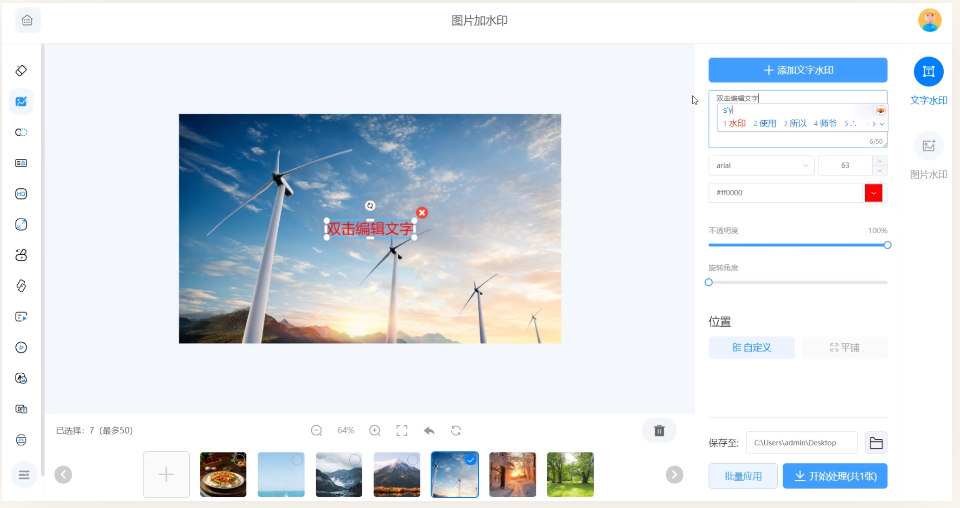960x508 pixels.
Task: Click 添加文字水印 add text watermark button
Action: click(798, 70)
